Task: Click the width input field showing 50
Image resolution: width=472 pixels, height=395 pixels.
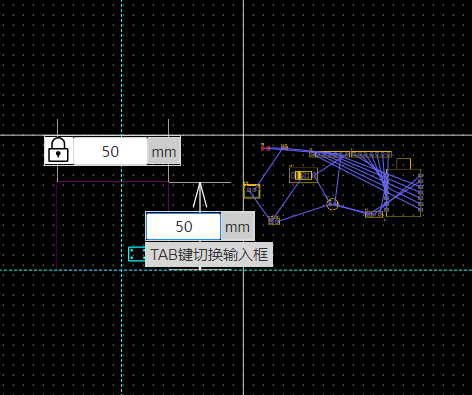Action: (110, 151)
